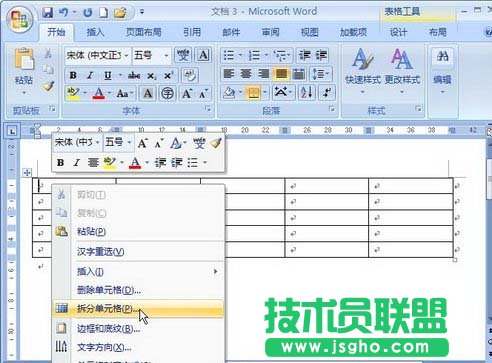Switch to 页面布局 ribbon tab
This screenshot has height=363, width=492.
143,32
